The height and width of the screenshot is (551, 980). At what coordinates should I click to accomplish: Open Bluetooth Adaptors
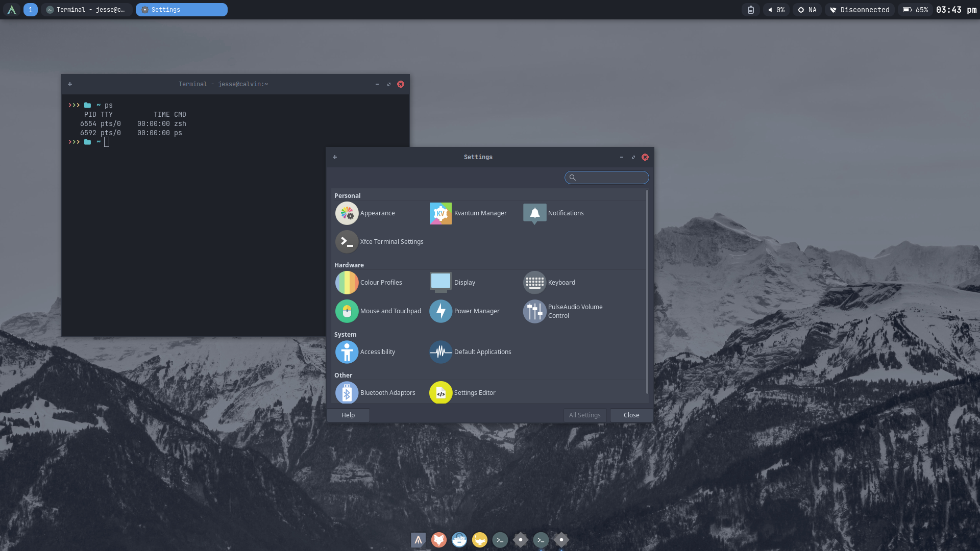pyautogui.click(x=376, y=393)
